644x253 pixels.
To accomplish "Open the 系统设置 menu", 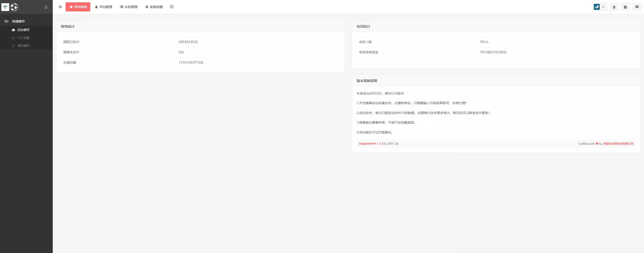I will [x=154, y=7].
